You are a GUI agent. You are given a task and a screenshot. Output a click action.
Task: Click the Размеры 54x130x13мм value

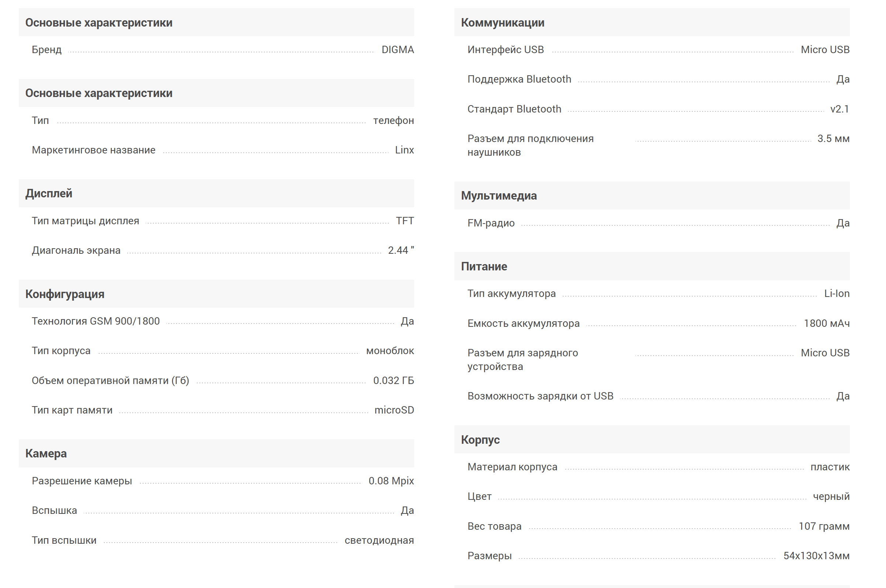[816, 556]
